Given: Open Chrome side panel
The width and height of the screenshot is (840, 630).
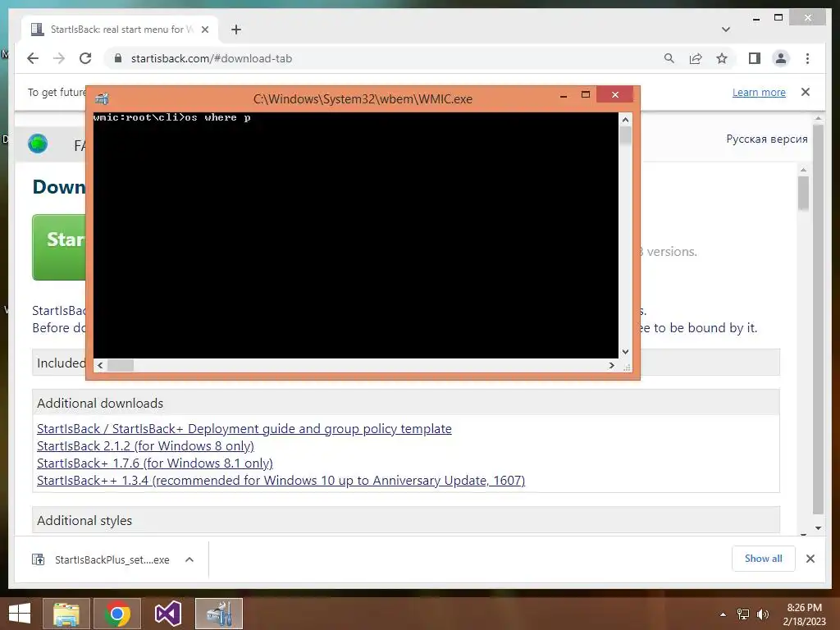Looking at the screenshot, I should pyautogui.click(x=755, y=58).
